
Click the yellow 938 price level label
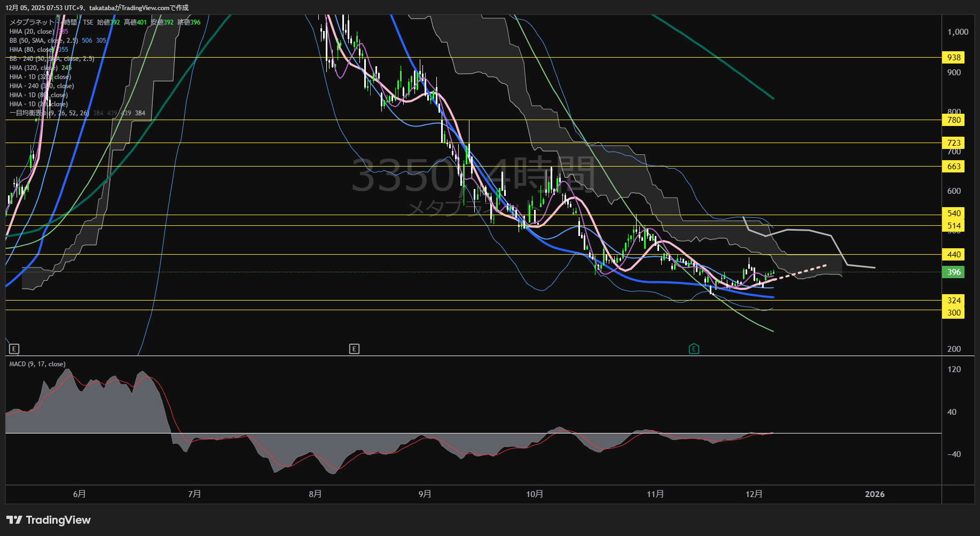(953, 58)
